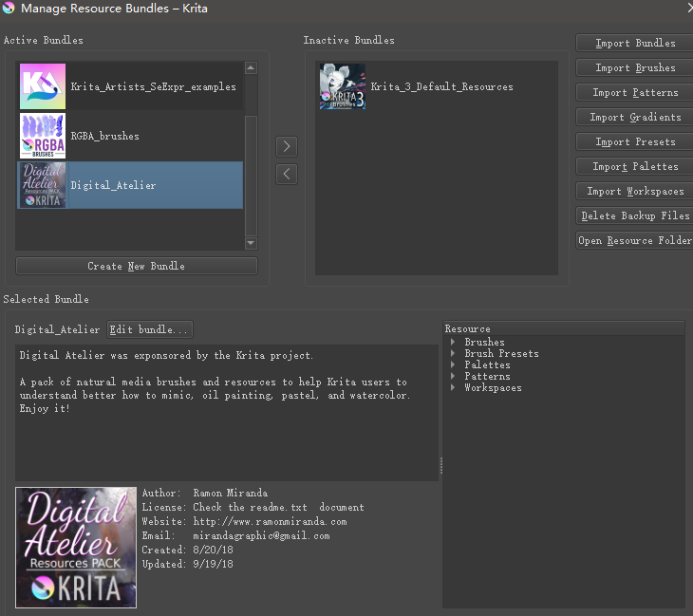Click Updated date 9/19/18
The height and width of the screenshot is (616, 693).
click(x=213, y=564)
